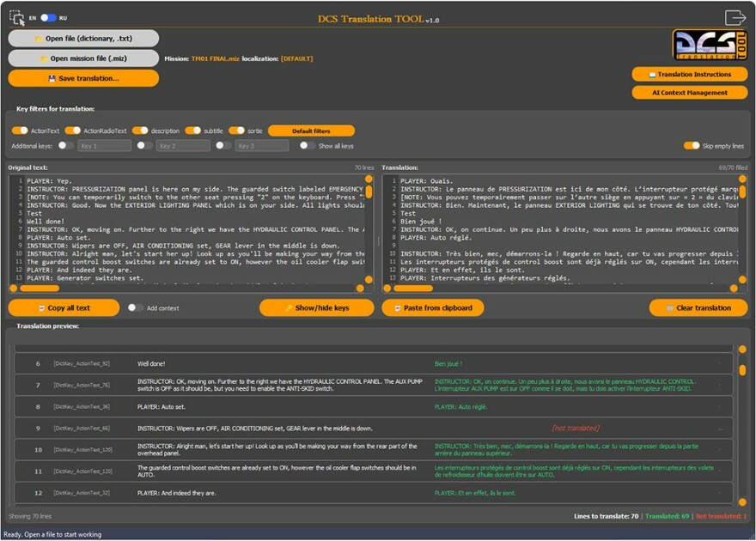This screenshot has width=756, height=541.
Task: Click 'Well done!' line in Original text
Action: tap(46, 222)
